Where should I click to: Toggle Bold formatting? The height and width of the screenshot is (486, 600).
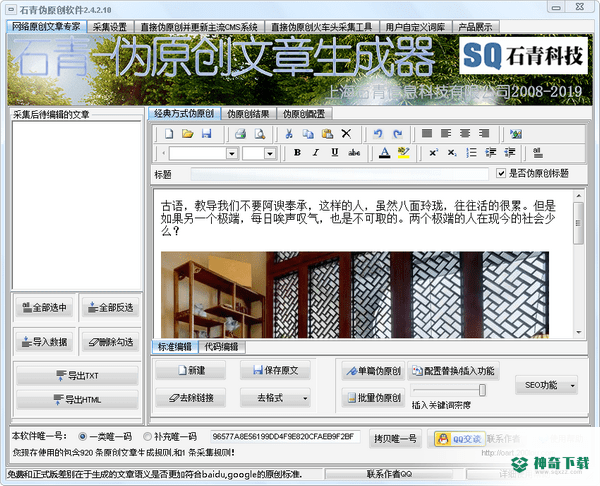point(297,153)
